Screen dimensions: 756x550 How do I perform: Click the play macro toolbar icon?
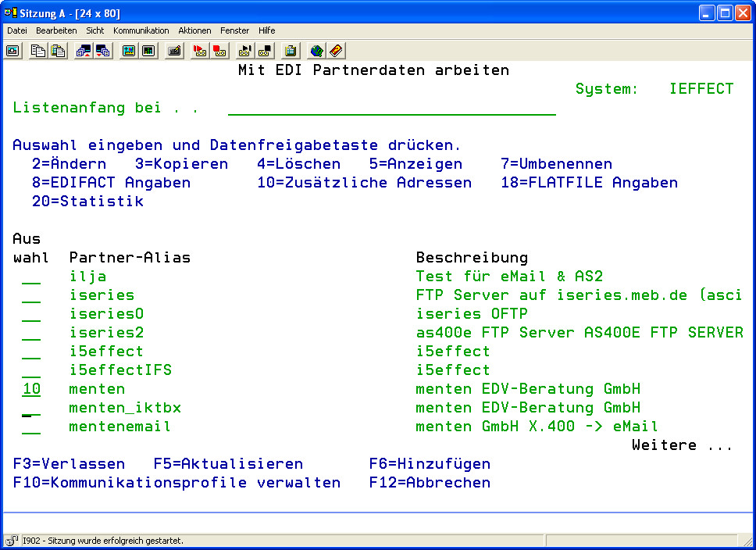click(245, 51)
